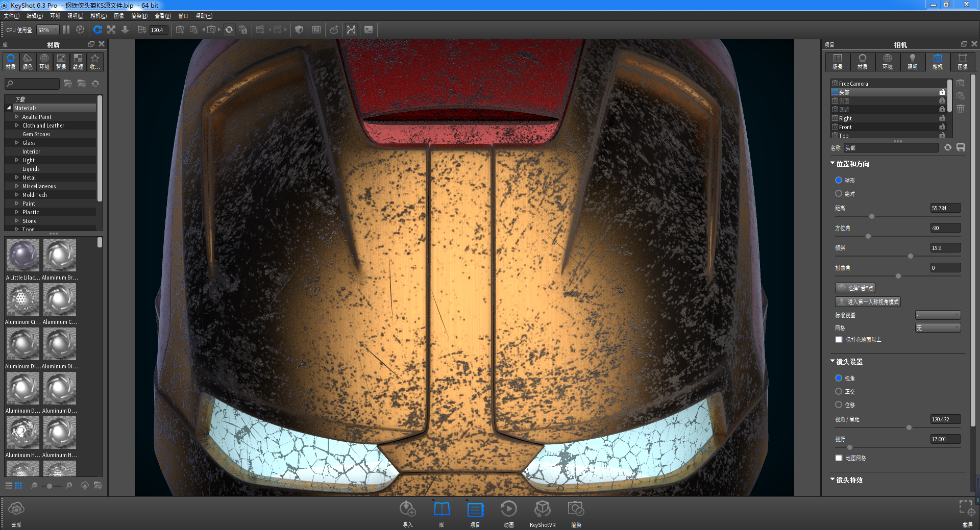
Task: Open the 照明(L) menu
Action: click(x=76, y=16)
